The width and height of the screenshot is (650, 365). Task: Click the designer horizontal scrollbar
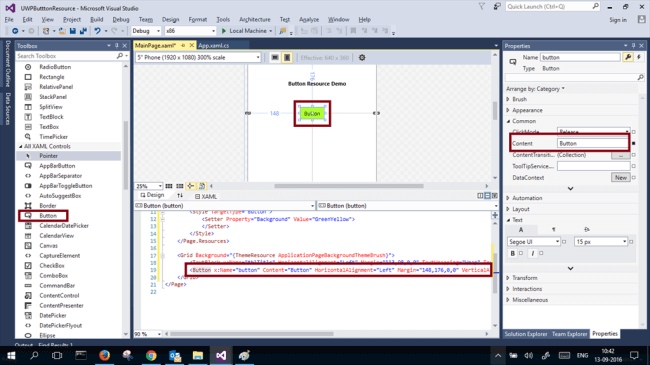[349, 186]
